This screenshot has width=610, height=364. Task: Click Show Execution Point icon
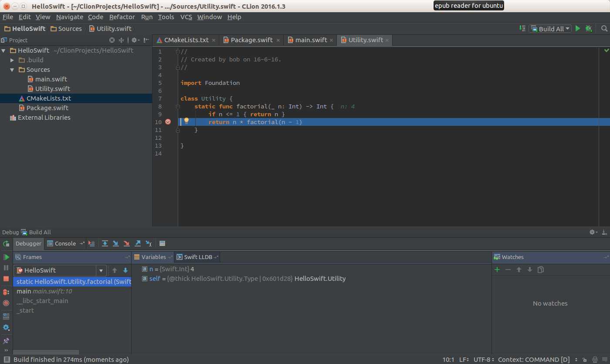91,244
